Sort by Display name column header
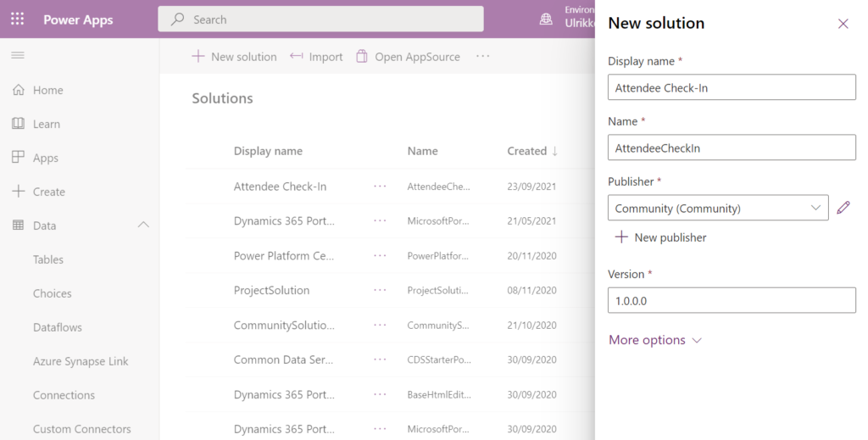 (268, 151)
